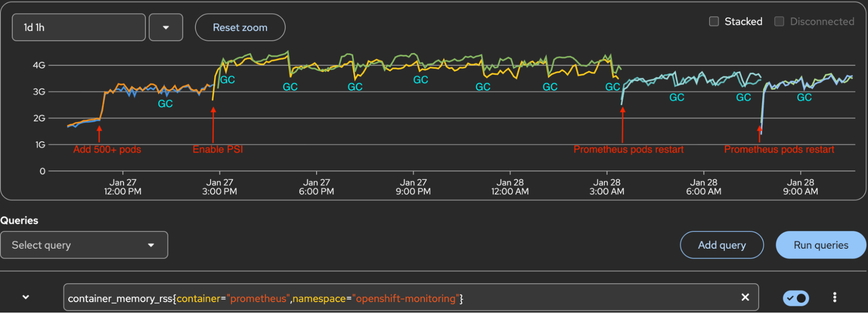Image resolution: width=868 pixels, height=313 pixels.
Task: Click into the container_memory_rss query expression field
Action: (x=391, y=298)
